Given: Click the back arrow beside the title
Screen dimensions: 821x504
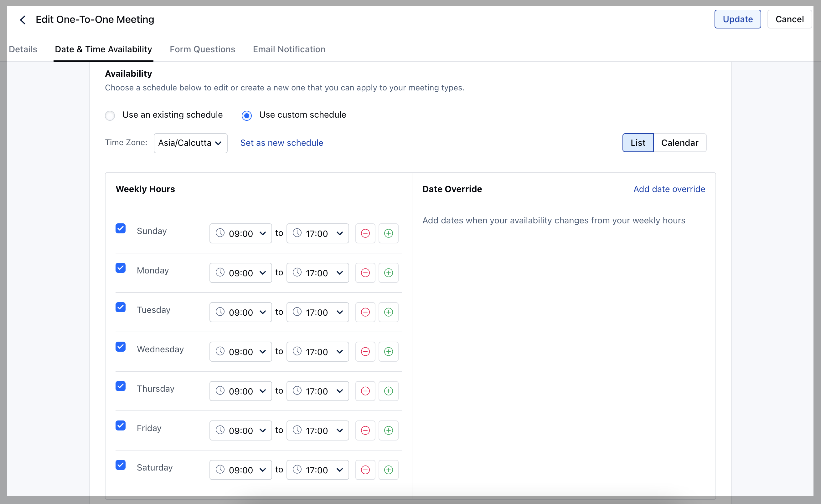Looking at the screenshot, I should (x=23, y=20).
